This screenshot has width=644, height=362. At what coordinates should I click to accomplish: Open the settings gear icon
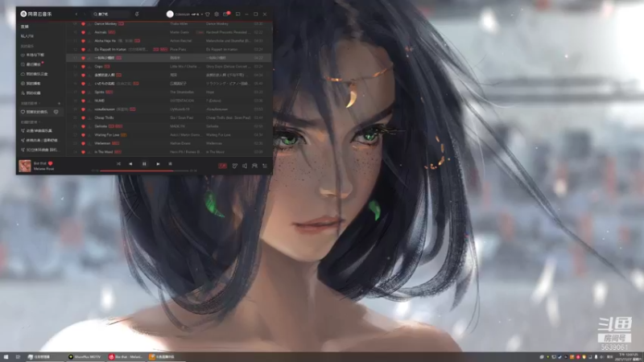217,14
